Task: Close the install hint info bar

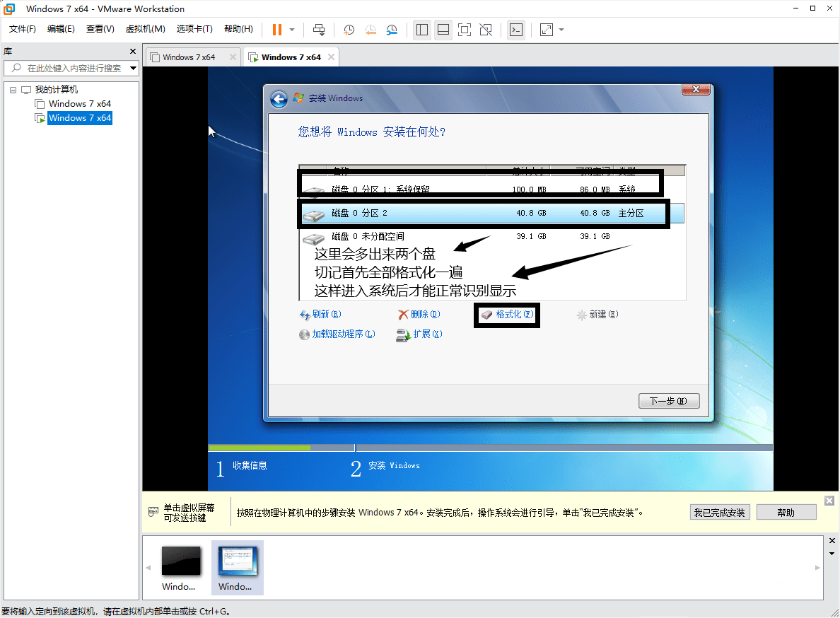Action: point(829,501)
